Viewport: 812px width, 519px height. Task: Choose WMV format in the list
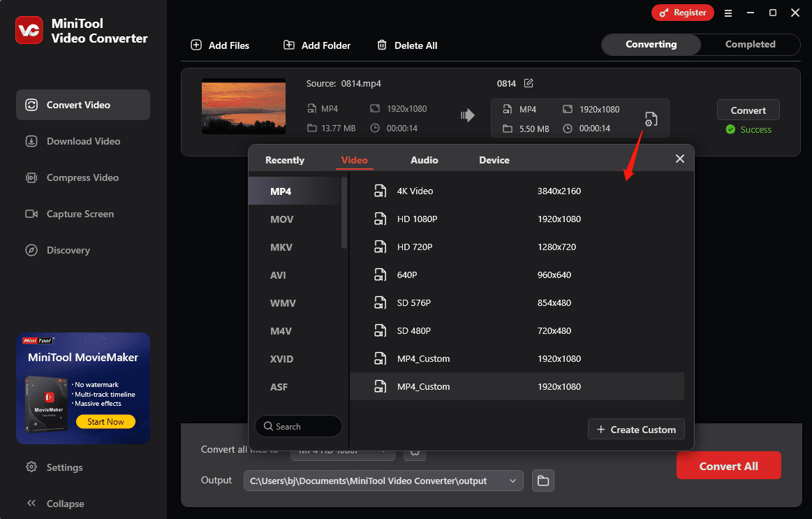click(x=295, y=303)
